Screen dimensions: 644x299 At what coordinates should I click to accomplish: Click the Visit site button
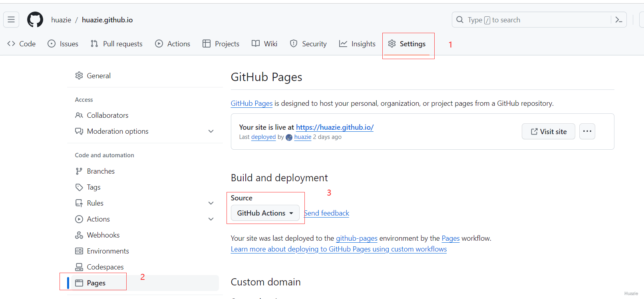[x=548, y=131]
